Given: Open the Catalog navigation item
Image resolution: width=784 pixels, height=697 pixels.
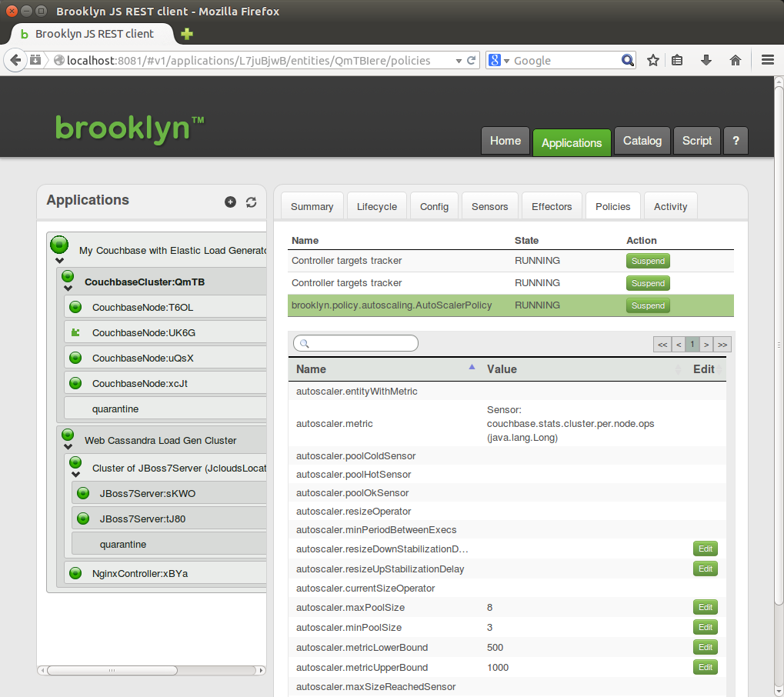Looking at the screenshot, I should click(642, 141).
